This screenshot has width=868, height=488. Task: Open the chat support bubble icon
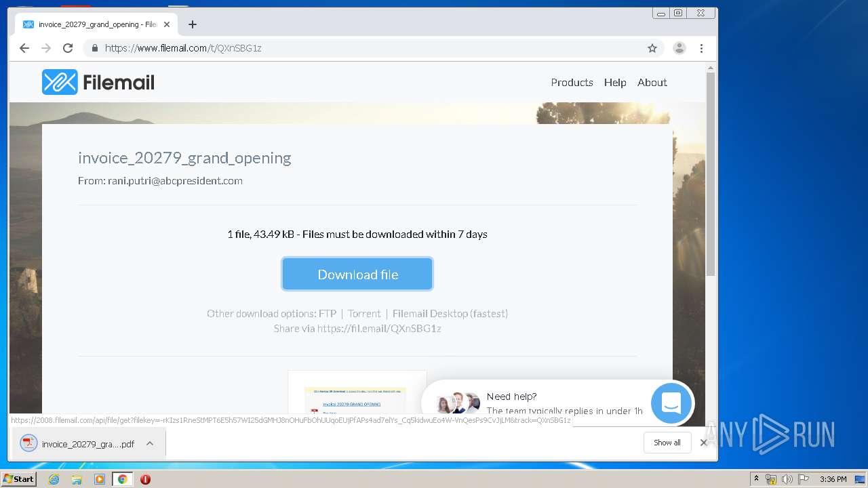pyautogui.click(x=671, y=403)
